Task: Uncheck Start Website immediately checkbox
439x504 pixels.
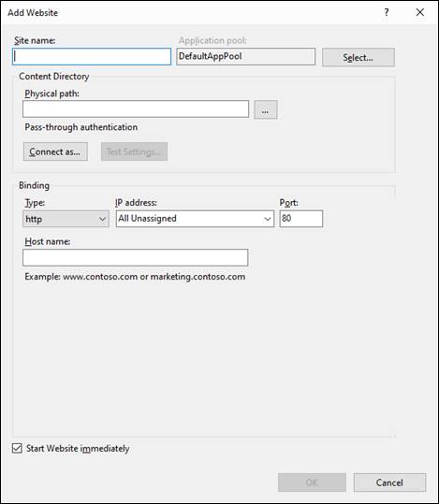Action: (17, 448)
